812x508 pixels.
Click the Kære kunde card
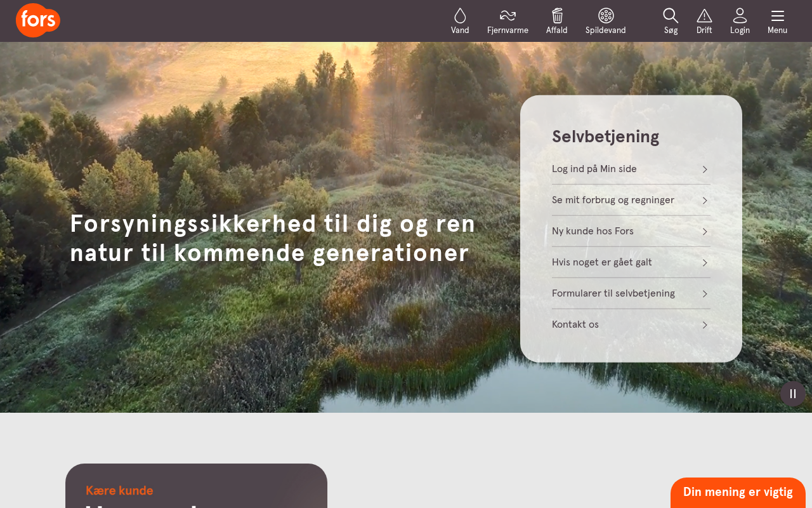[x=196, y=486]
